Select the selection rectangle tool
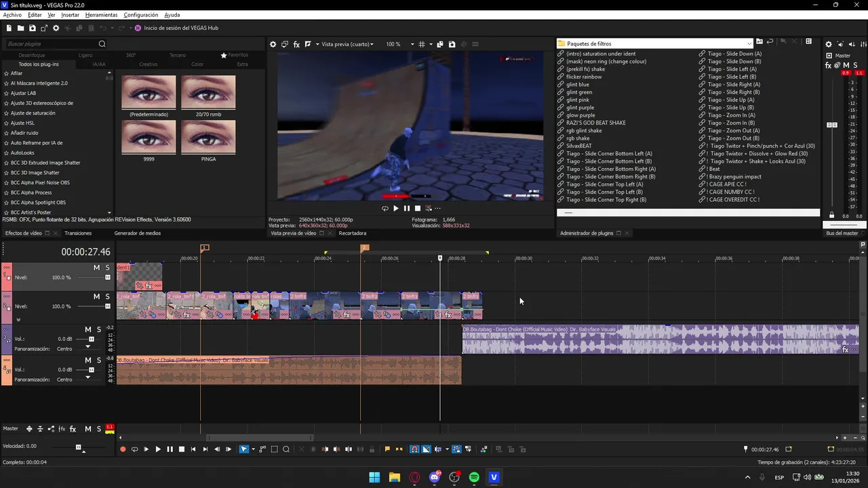Image resolution: width=868 pixels, height=488 pixels. tap(275, 449)
